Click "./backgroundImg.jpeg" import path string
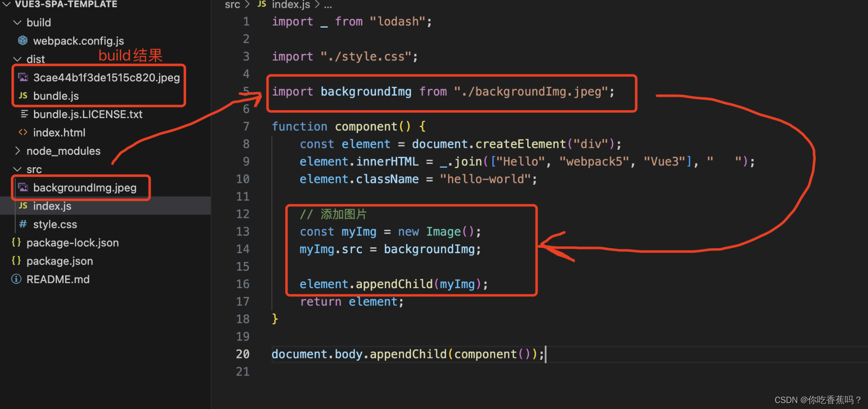 pyautogui.click(x=531, y=91)
